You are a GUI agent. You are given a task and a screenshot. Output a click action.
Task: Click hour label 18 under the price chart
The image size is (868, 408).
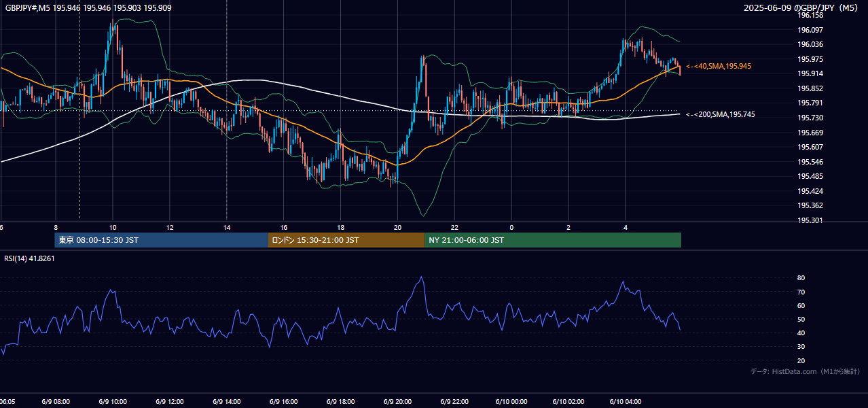coord(341,227)
